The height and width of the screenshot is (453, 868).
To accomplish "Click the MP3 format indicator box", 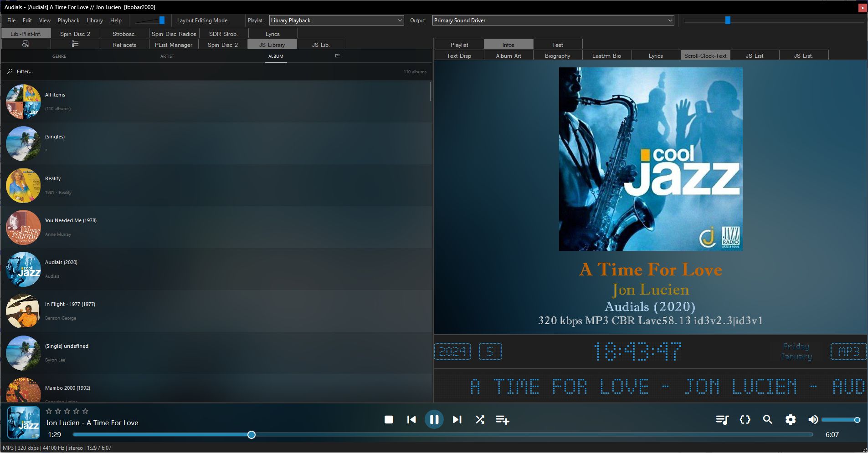I will coord(848,351).
